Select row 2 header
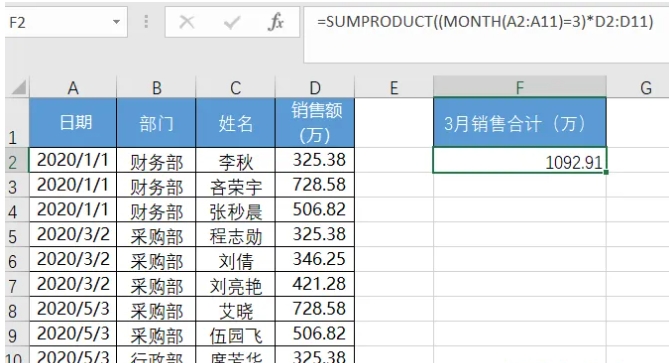Viewport: 669px width, 363px height. [x=17, y=160]
